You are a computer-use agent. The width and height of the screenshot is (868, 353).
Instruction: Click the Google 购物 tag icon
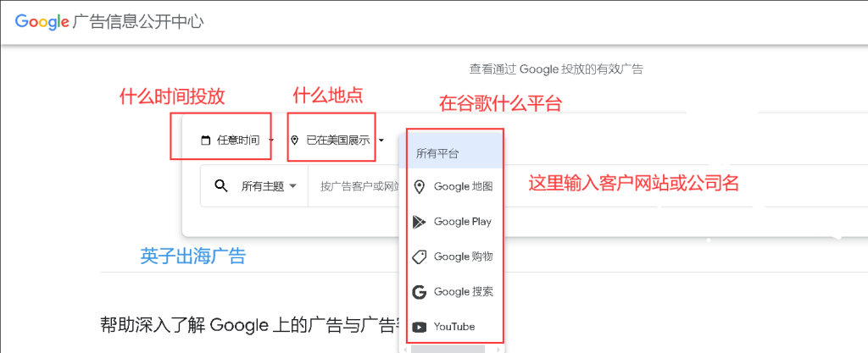(418, 256)
